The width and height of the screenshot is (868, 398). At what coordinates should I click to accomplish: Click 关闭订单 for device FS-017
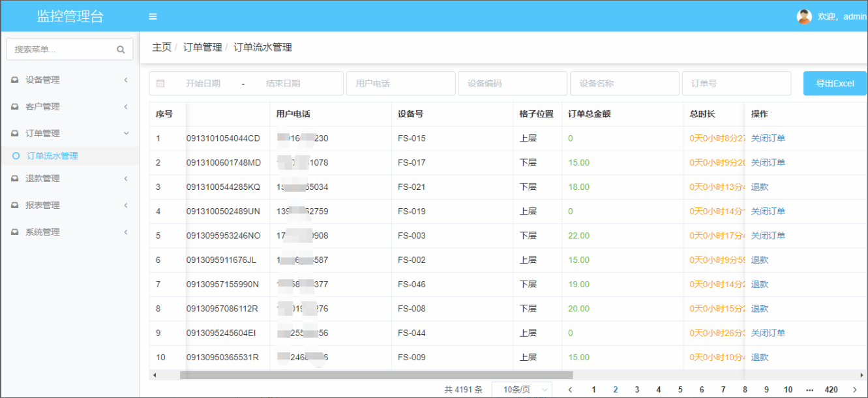768,162
